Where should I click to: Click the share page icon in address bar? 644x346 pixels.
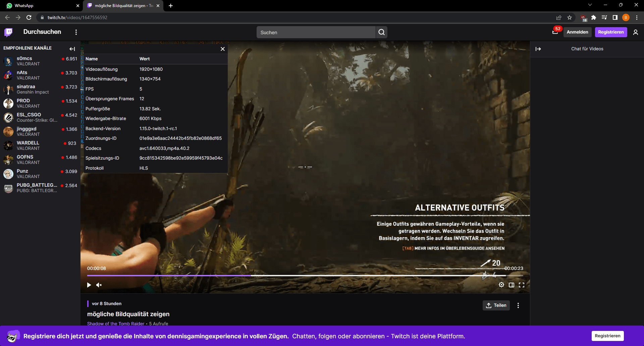point(559,17)
